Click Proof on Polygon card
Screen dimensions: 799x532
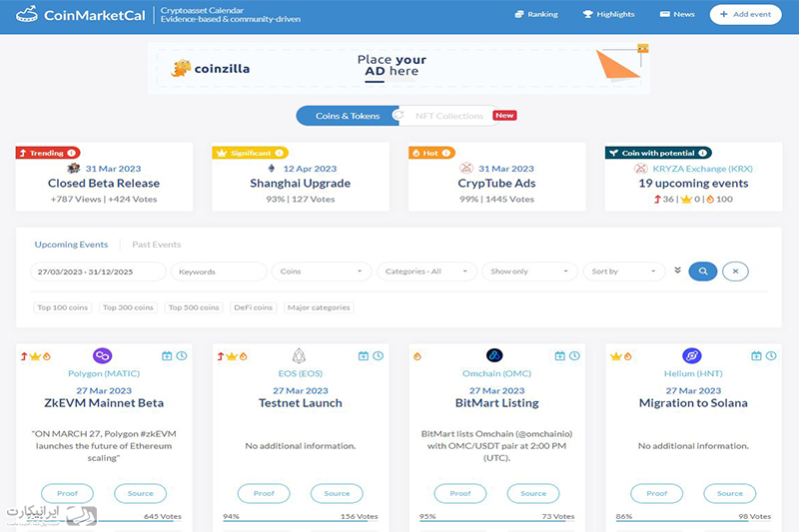[67, 493]
